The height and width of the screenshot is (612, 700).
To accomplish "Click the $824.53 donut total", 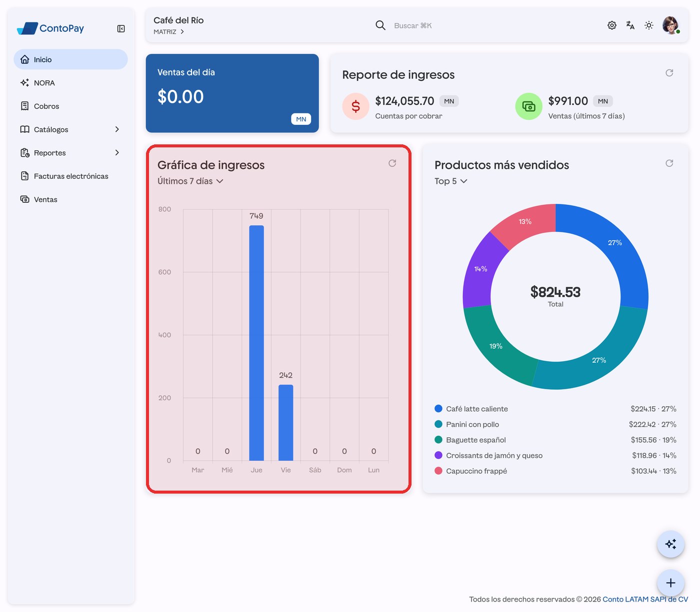I will pyautogui.click(x=555, y=292).
